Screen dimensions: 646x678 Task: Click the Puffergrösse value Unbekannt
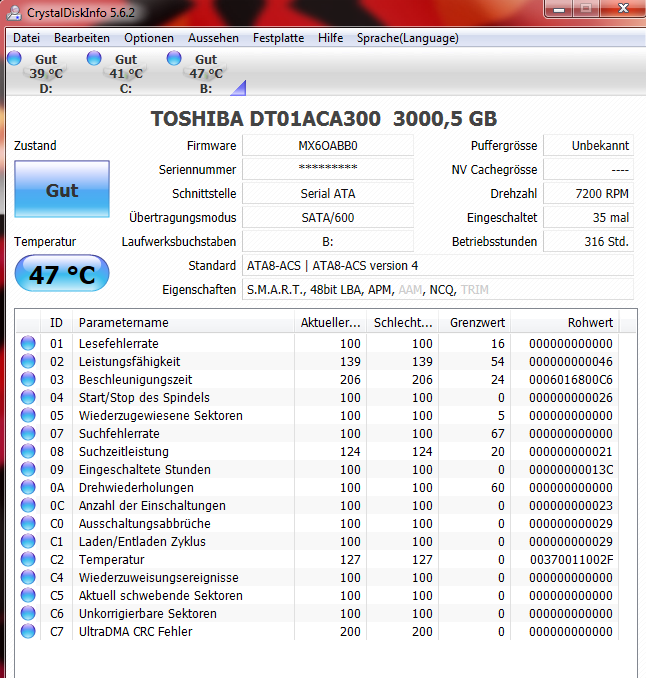[x=588, y=146]
